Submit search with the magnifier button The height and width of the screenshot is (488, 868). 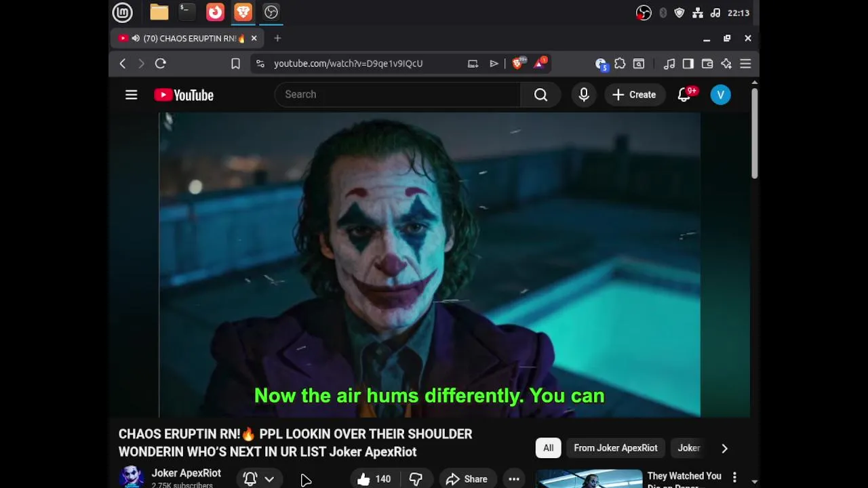(540, 95)
